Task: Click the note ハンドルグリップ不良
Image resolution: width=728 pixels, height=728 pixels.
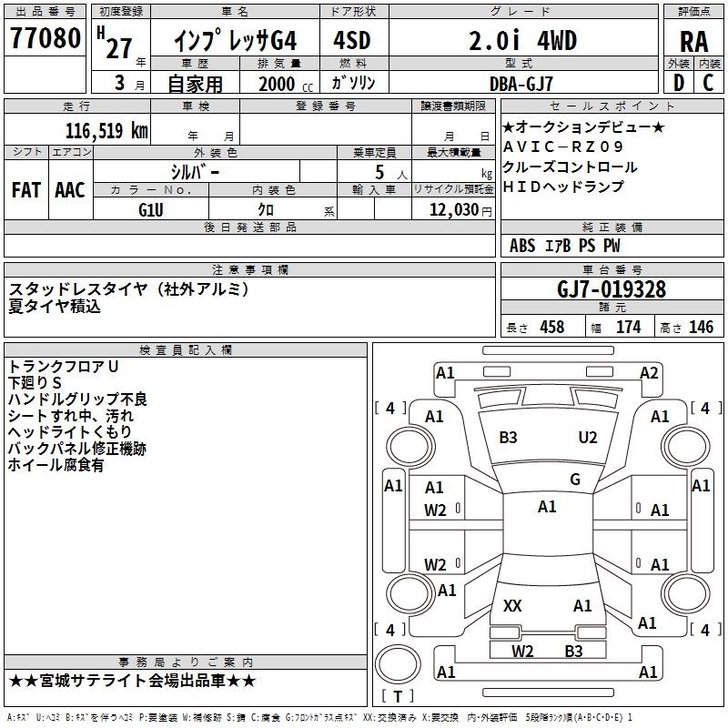Action: click(x=77, y=399)
